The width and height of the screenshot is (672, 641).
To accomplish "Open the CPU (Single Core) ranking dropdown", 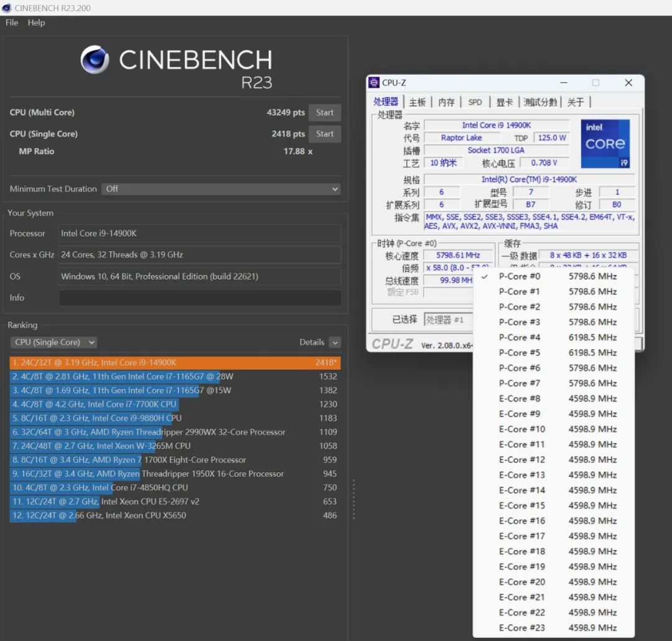I will tap(53, 342).
